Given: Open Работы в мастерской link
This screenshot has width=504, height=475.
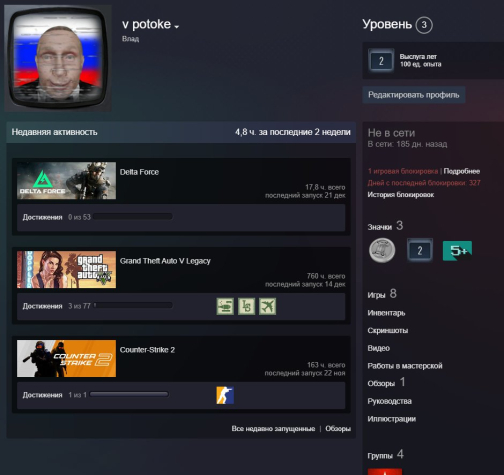Looking at the screenshot, I should [x=405, y=366].
